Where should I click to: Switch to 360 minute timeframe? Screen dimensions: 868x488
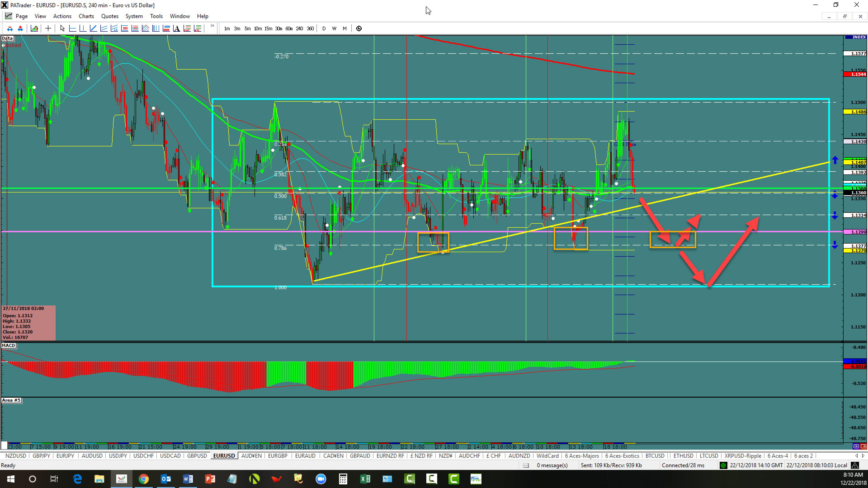310,29
